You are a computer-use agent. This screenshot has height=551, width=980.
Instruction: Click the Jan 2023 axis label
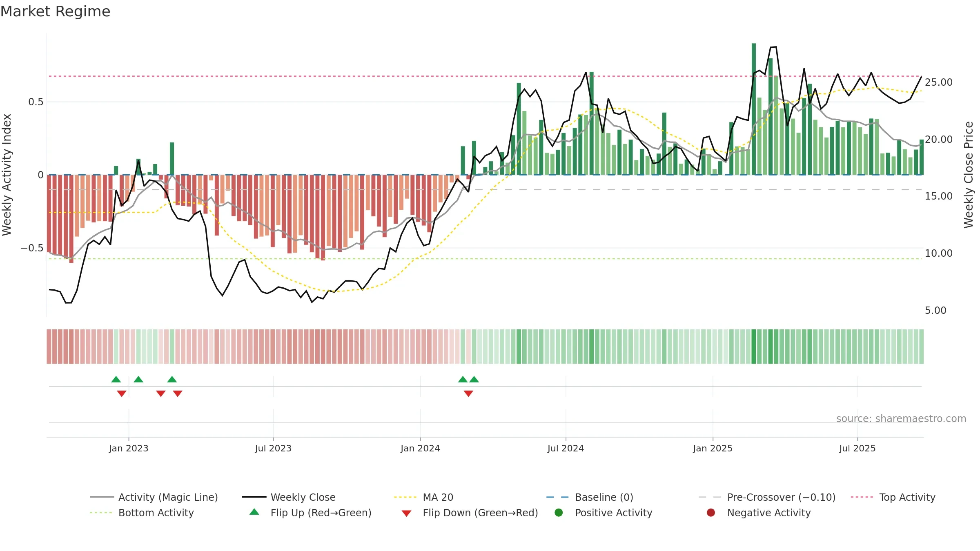[x=129, y=448]
